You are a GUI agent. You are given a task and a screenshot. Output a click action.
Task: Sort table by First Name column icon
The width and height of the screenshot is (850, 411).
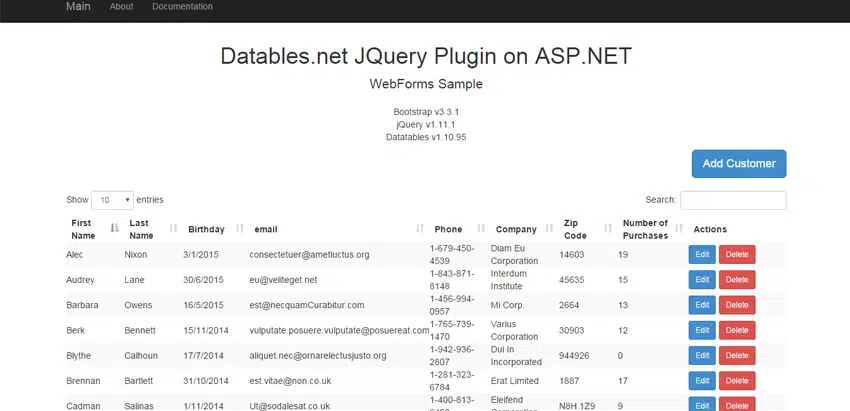[x=115, y=229]
